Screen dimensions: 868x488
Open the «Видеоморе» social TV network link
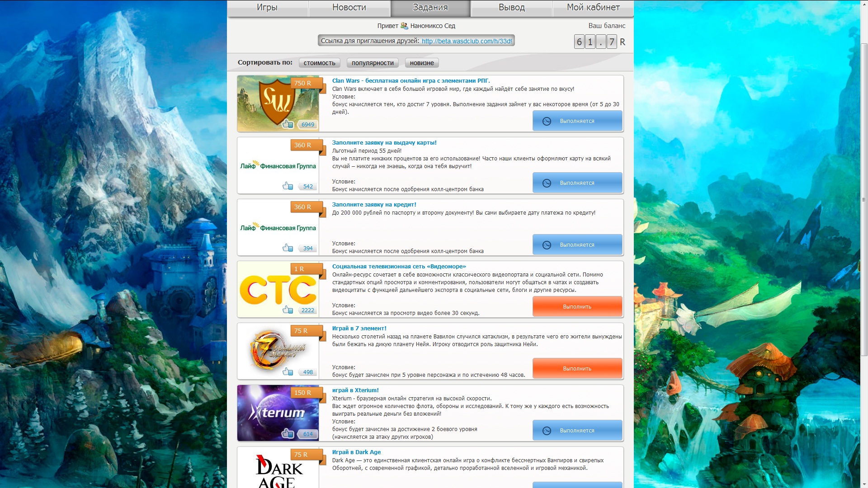(399, 267)
